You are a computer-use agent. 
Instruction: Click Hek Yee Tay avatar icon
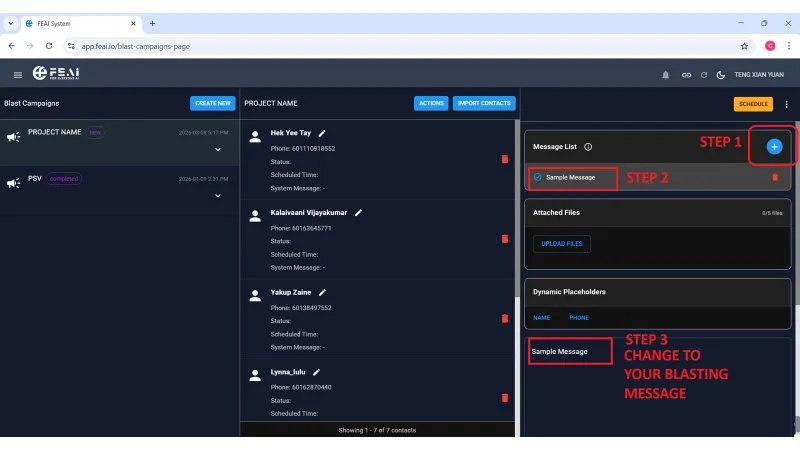[x=255, y=137]
